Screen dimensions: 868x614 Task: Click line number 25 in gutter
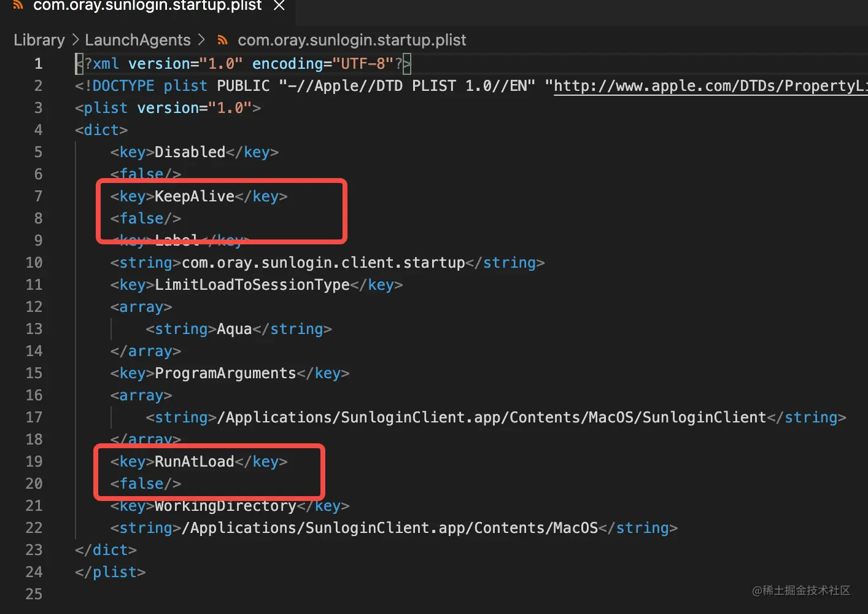34,594
